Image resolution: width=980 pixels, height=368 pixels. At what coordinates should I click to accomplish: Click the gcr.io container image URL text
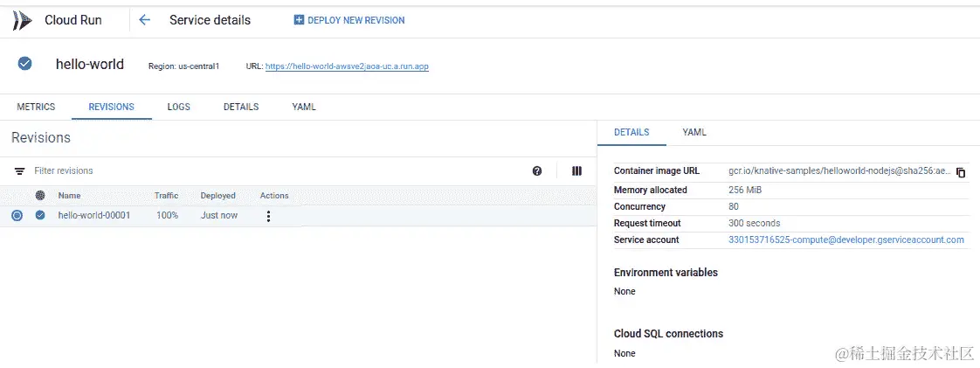click(x=840, y=170)
